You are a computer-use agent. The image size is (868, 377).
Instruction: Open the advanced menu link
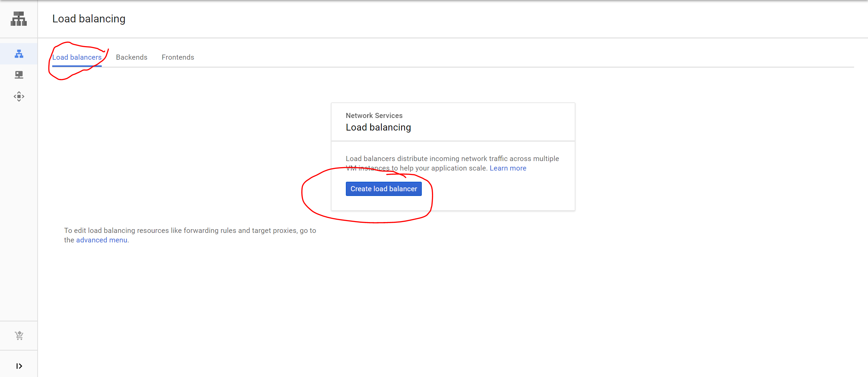(x=102, y=240)
